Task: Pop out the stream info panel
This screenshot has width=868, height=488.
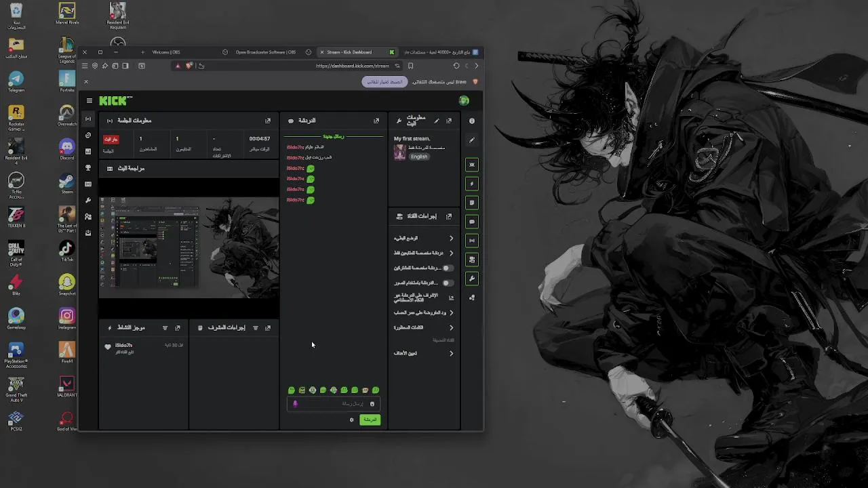Action: point(449,121)
